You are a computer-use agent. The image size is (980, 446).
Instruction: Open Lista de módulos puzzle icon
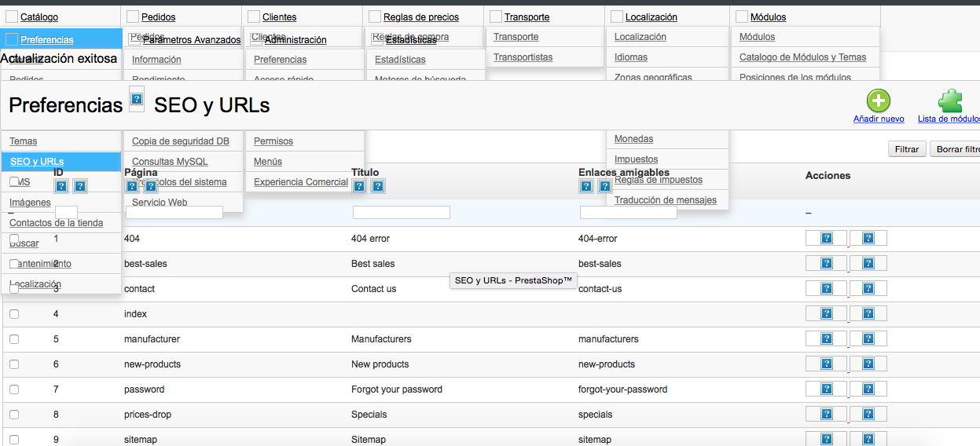point(950,101)
